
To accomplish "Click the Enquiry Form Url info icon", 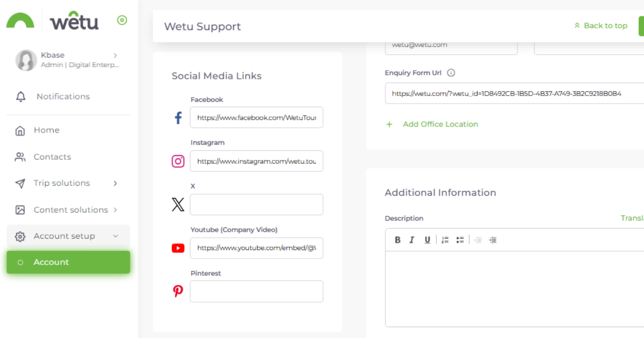I will 451,73.
